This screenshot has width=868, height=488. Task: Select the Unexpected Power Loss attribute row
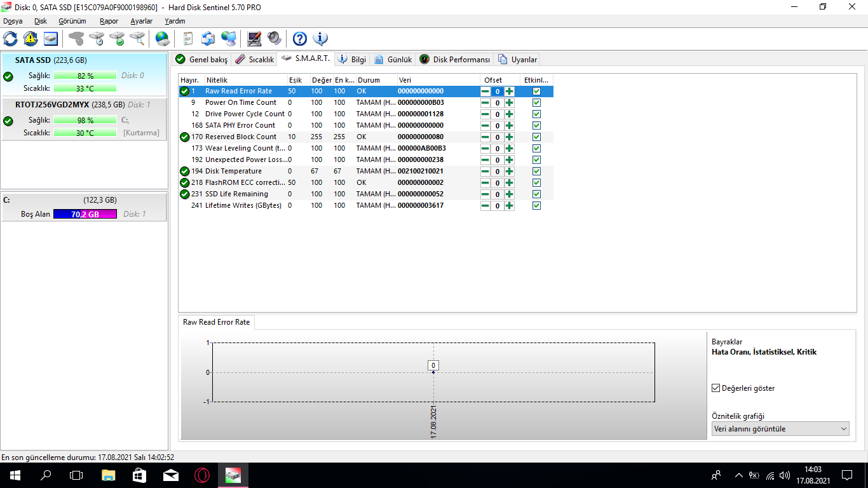[x=366, y=160]
